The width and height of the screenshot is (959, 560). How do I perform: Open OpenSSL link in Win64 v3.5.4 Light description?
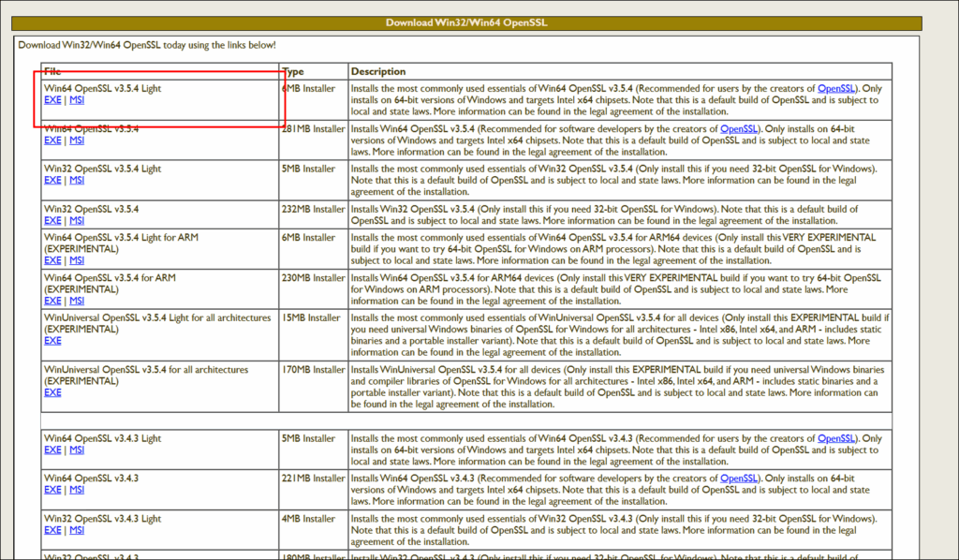pos(835,88)
